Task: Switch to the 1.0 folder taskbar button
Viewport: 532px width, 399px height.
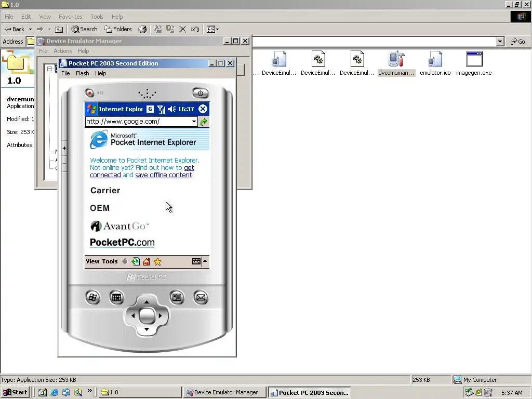Action: tap(140, 392)
